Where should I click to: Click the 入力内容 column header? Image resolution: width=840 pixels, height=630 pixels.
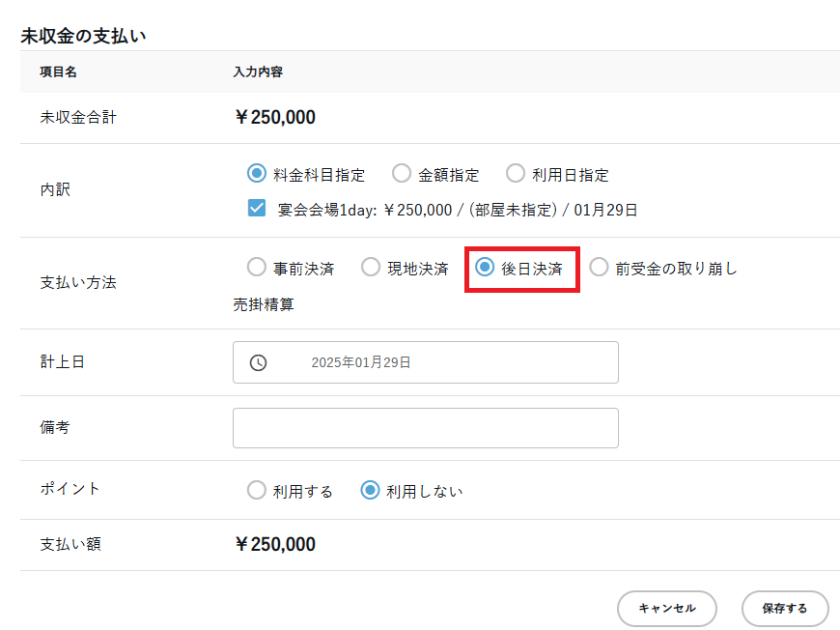[258, 72]
